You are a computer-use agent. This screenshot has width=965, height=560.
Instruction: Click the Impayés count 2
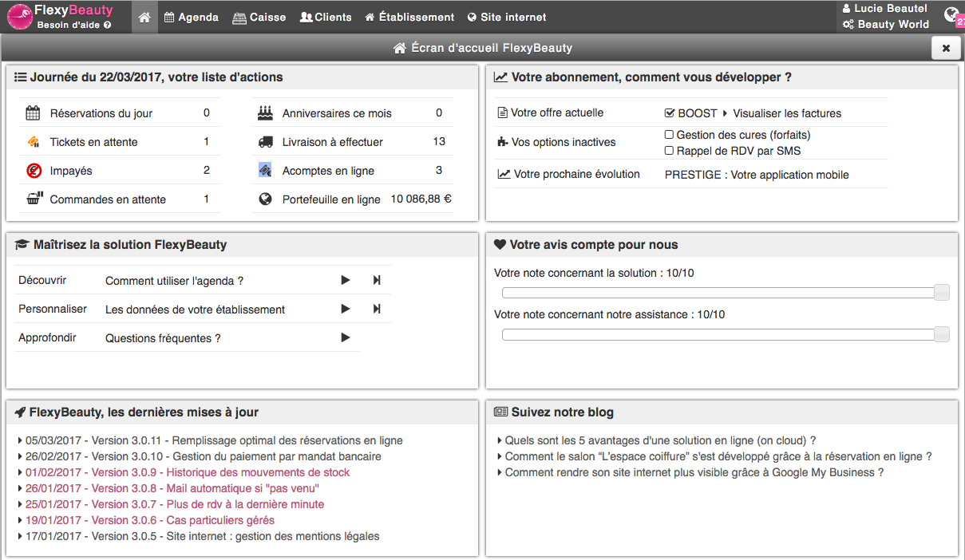coord(207,170)
